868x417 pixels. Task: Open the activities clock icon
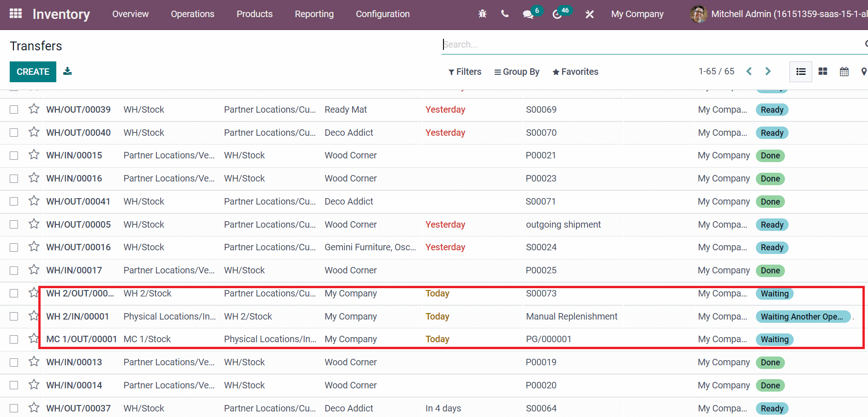tap(557, 14)
